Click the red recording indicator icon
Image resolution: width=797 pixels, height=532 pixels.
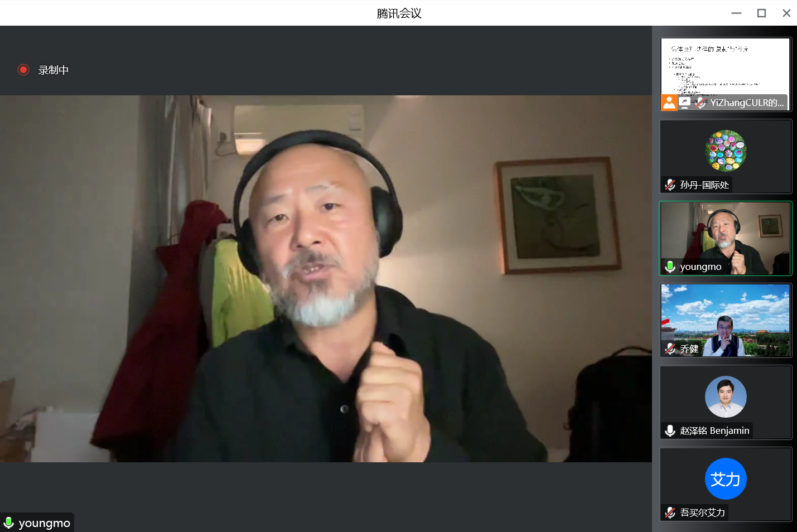(x=23, y=70)
